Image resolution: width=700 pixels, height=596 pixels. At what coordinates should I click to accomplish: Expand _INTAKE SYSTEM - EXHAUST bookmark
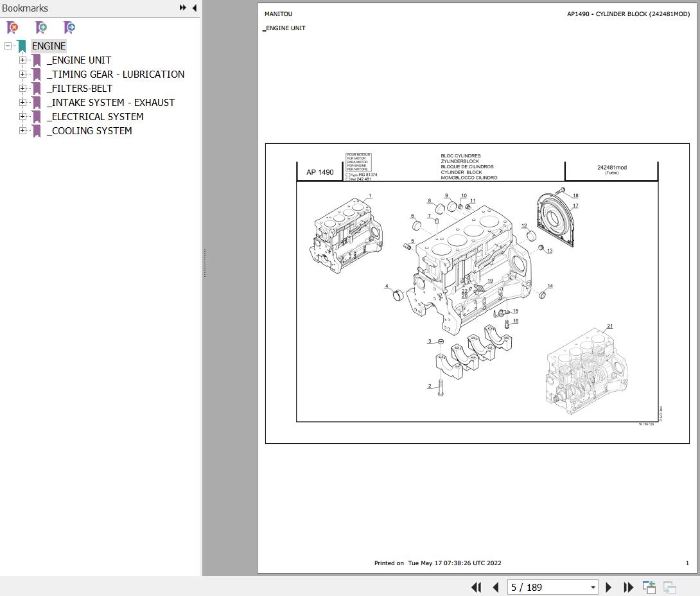click(22, 102)
